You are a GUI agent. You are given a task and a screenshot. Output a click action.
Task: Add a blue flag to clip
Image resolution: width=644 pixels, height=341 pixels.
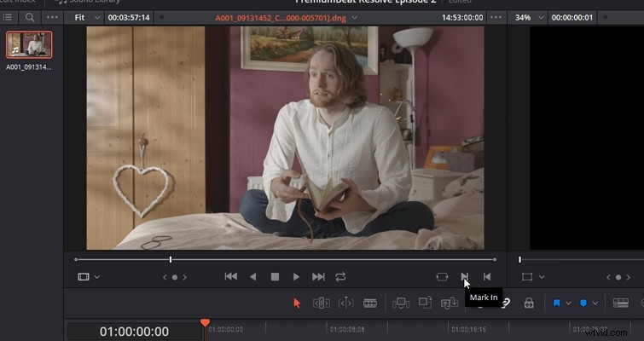[x=556, y=303]
